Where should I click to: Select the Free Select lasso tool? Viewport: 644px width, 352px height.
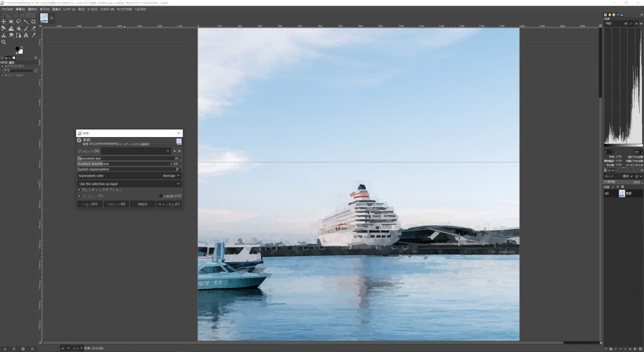pyautogui.click(x=18, y=22)
